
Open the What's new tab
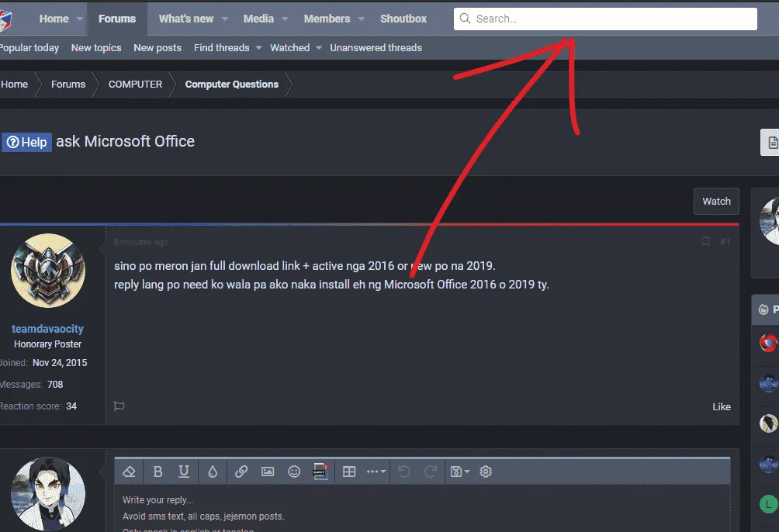pyautogui.click(x=185, y=19)
